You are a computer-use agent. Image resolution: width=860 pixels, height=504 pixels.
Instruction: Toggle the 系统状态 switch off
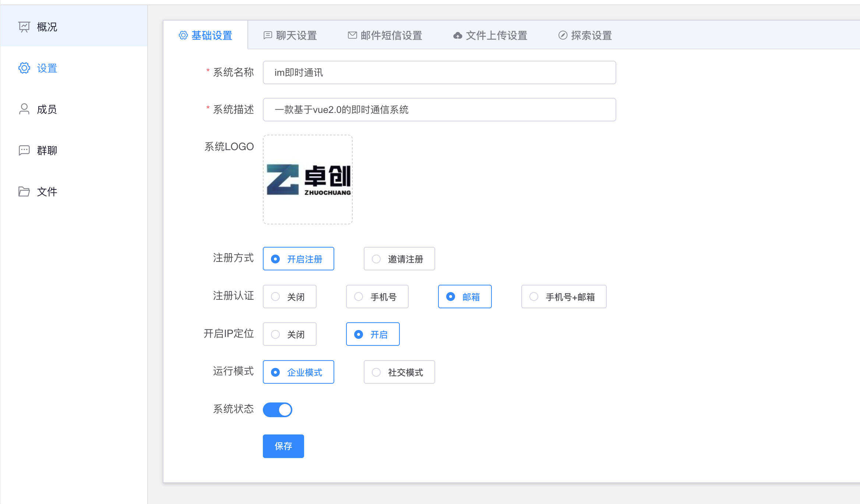[278, 409]
